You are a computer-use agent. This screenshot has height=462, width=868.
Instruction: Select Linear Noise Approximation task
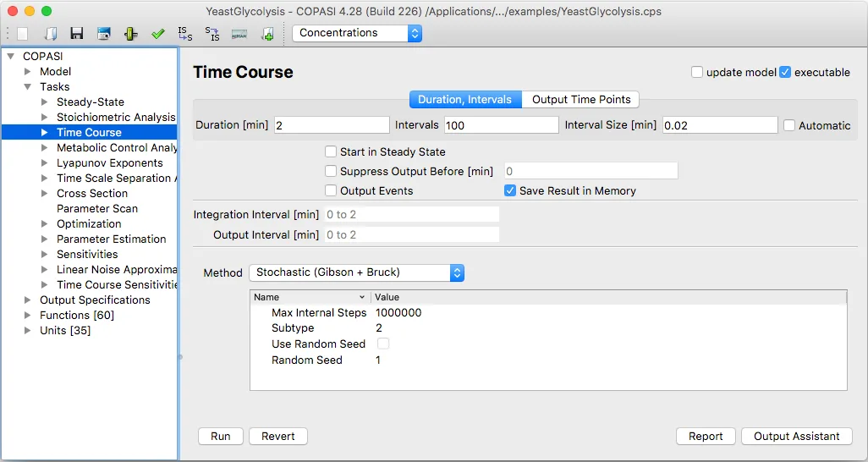coord(116,270)
